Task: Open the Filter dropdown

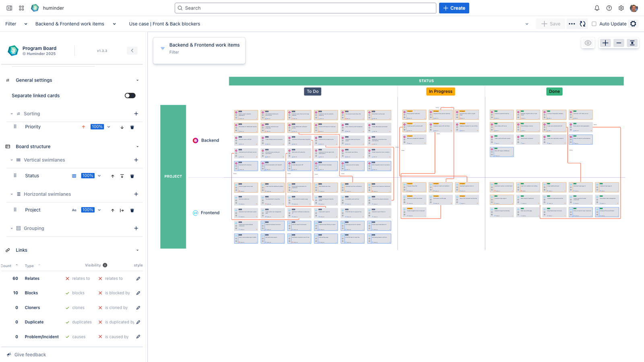Action: coord(25,24)
